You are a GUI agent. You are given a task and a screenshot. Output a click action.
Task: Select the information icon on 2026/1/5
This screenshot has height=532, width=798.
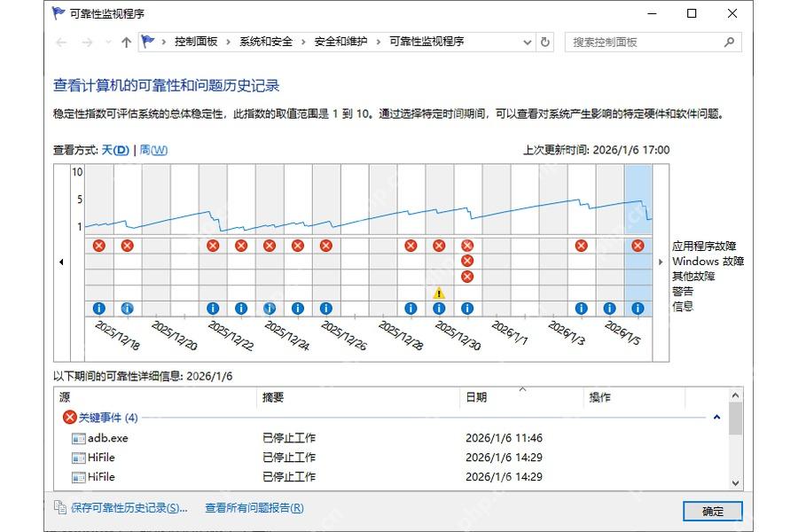(x=609, y=308)
